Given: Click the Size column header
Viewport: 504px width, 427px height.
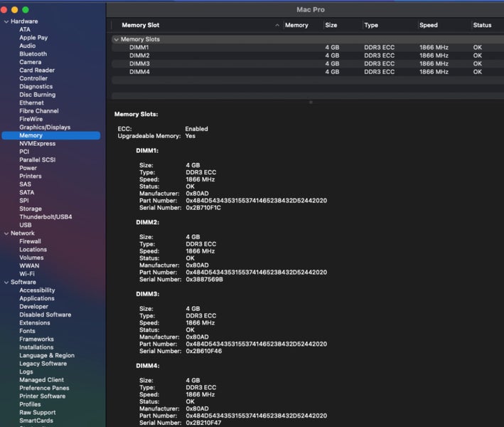Looking at the screenshot, I should pyautogui.click(x=331, y=25).
